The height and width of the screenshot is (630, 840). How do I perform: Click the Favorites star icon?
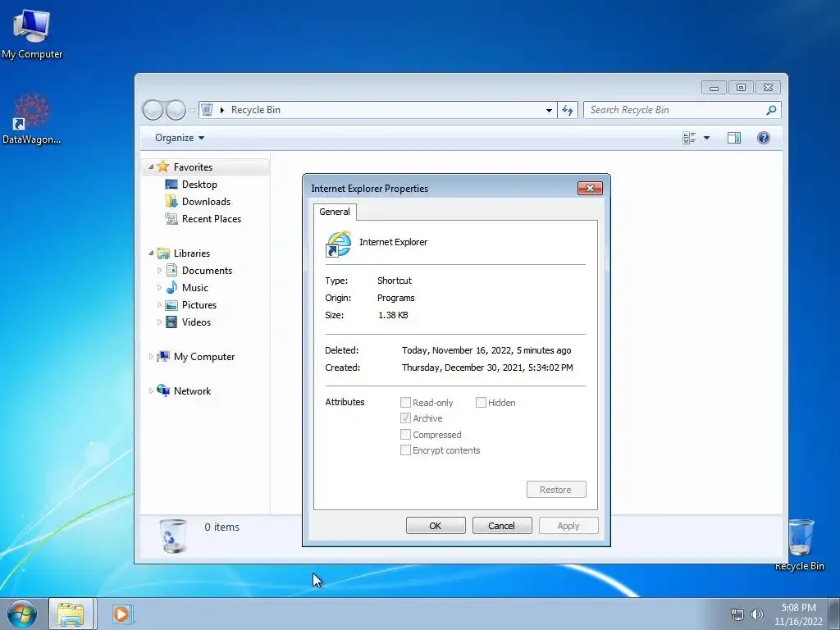pos(163,167)
